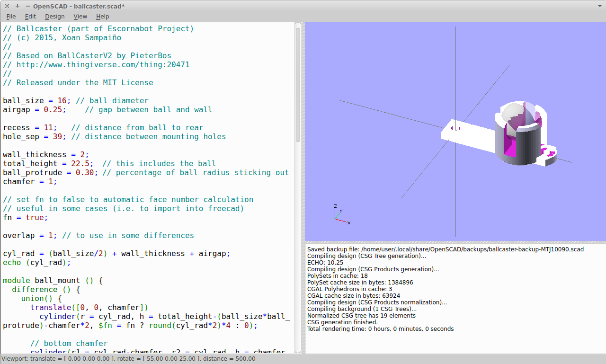
Task: Click the minimize dash button in title bar
Action: click(28, 6)
